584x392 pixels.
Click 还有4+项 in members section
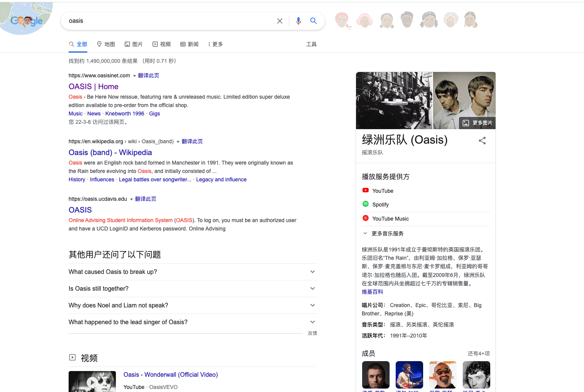pyautogui.click(x=479, y=354)
